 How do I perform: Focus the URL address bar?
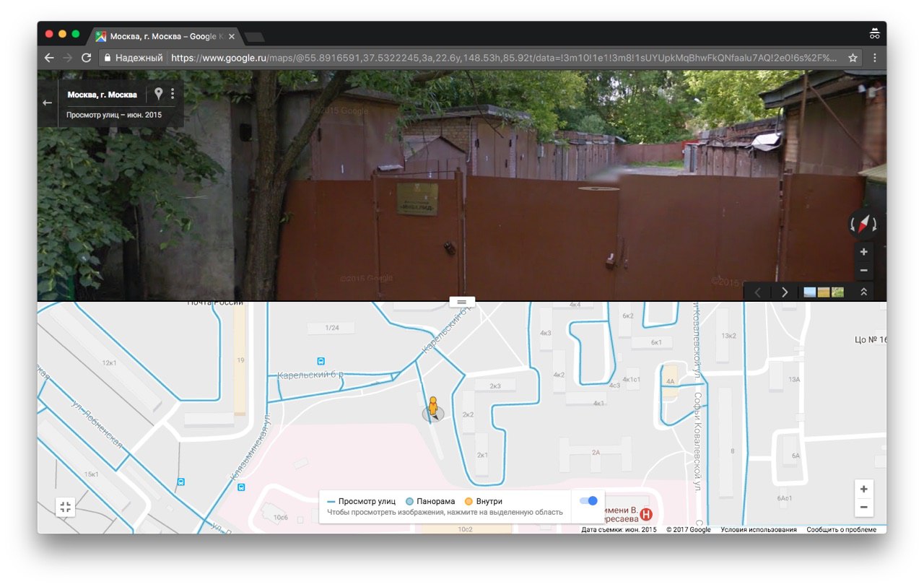point(504,58)
